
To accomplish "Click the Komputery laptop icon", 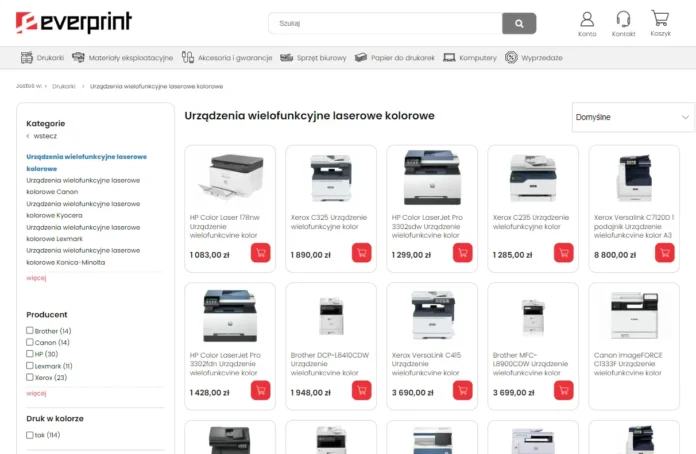I will [449, 58].
